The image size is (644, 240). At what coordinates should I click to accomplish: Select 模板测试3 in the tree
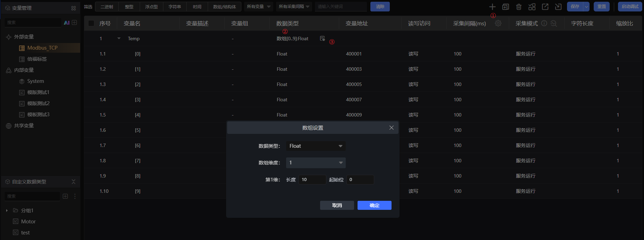click(38, 114)
